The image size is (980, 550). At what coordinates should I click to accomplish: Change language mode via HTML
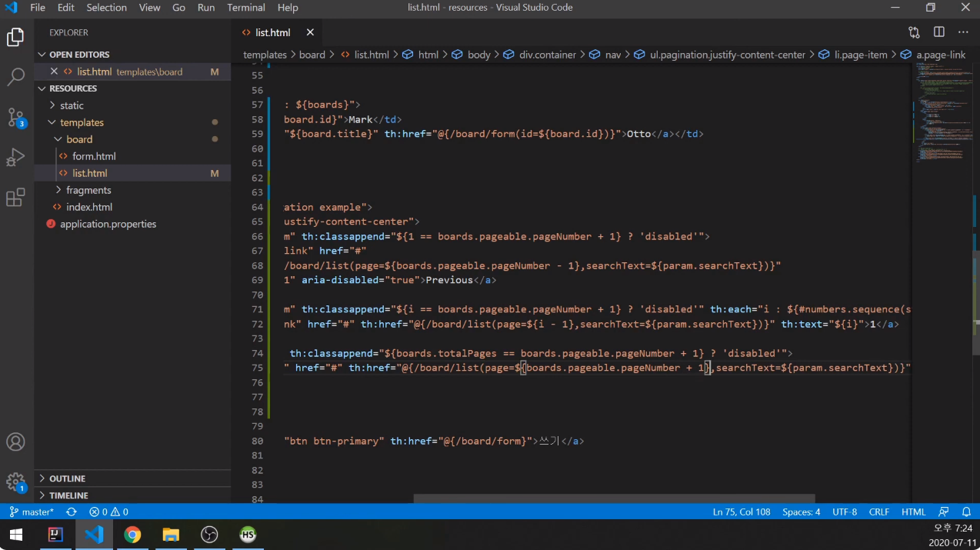tap(914, 512)
